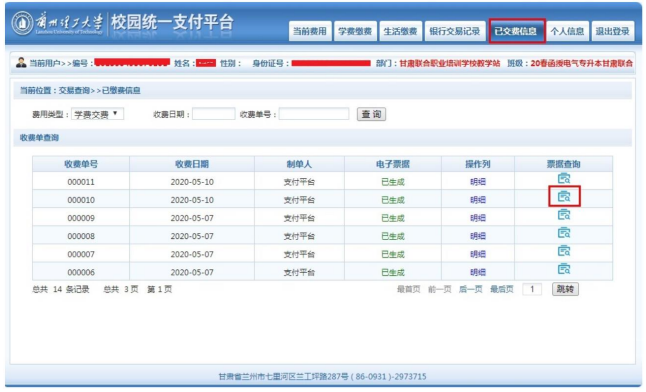Click 支付平台 cell in bill 000008 row
Screen dimensions: 646x392
[x=300, y=236]
